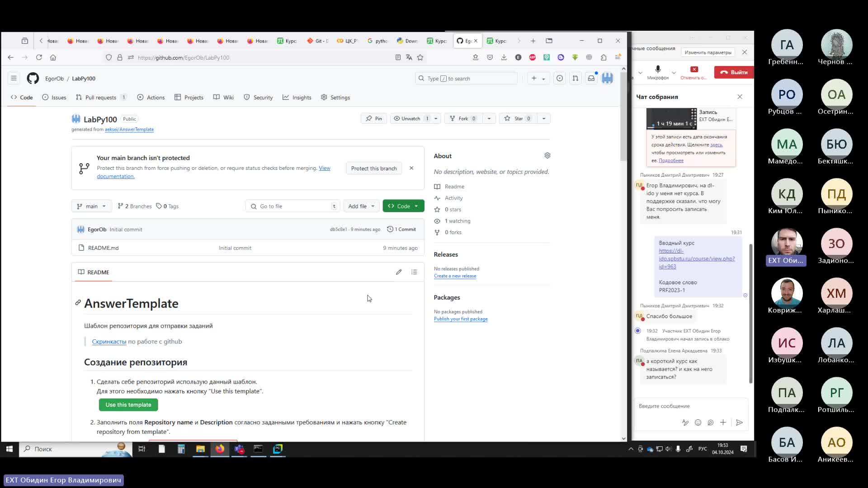Image resolution: width=868 pixels, height=488 pixels.
Task: Leave the meeting with Выйти button
Action: point(734,72)
